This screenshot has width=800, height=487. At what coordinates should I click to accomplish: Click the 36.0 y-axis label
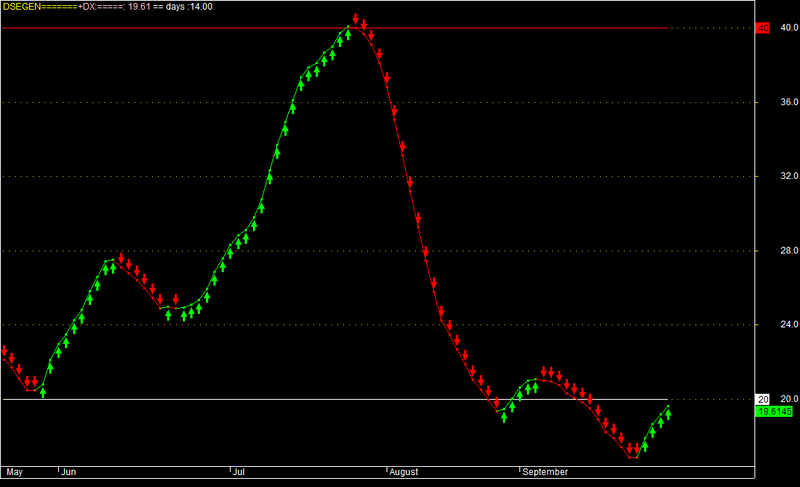click(789, 102)
